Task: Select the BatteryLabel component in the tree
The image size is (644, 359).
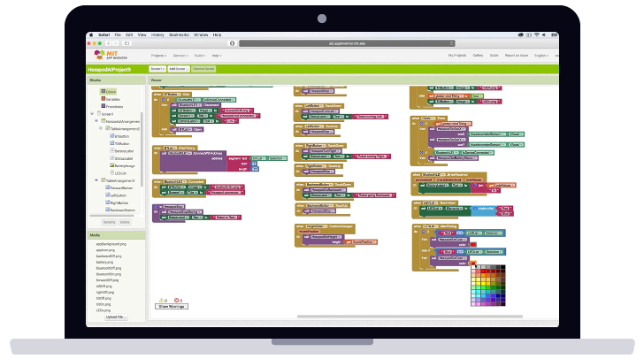Action: click(121, 150)
